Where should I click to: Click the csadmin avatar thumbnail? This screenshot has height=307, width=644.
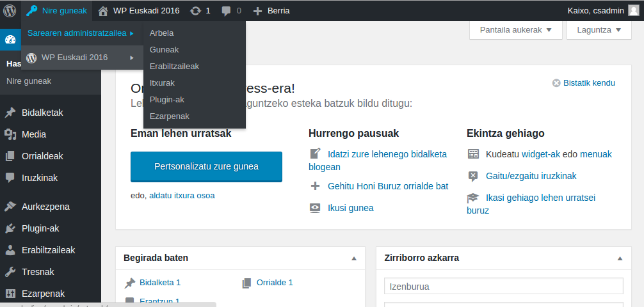coord(633,11)
